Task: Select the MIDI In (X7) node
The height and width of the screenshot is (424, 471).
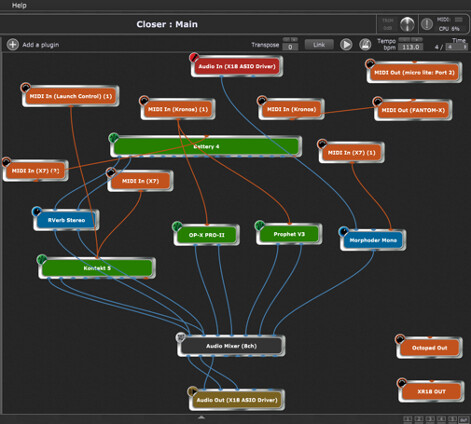Action: (x=140, y=181)
